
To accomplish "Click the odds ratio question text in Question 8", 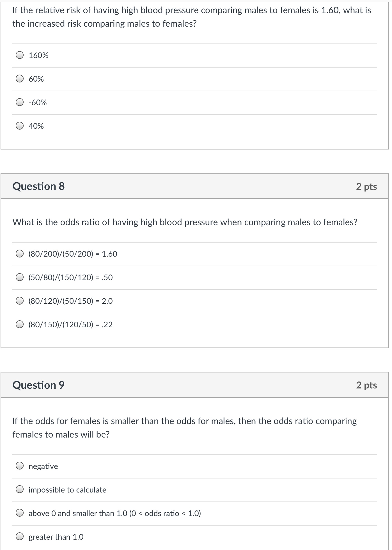I will (185, 222).
